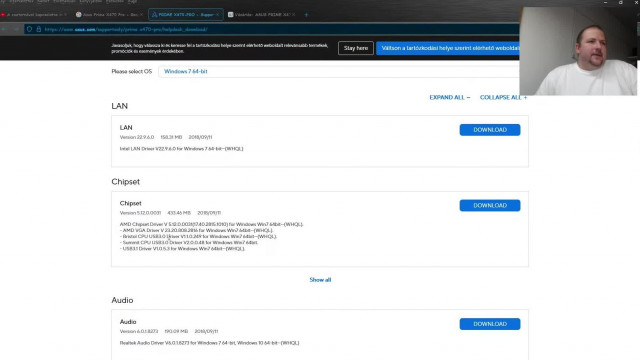The height and width of the screenshot is (360, 640).
Task: Go forward with the browser forward arrow
Action: pyautogui.click(x=16, y=29)
